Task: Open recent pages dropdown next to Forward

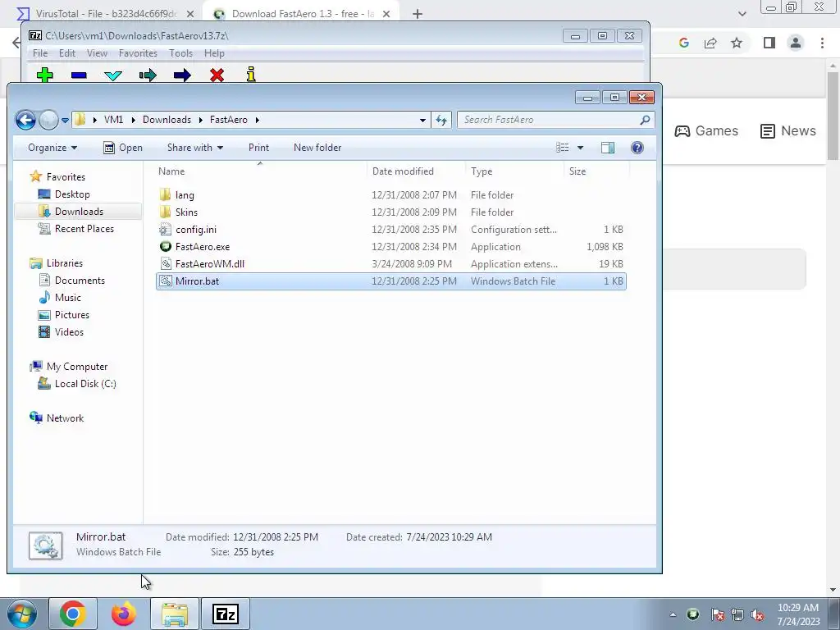Action: [x=65, y=120]
